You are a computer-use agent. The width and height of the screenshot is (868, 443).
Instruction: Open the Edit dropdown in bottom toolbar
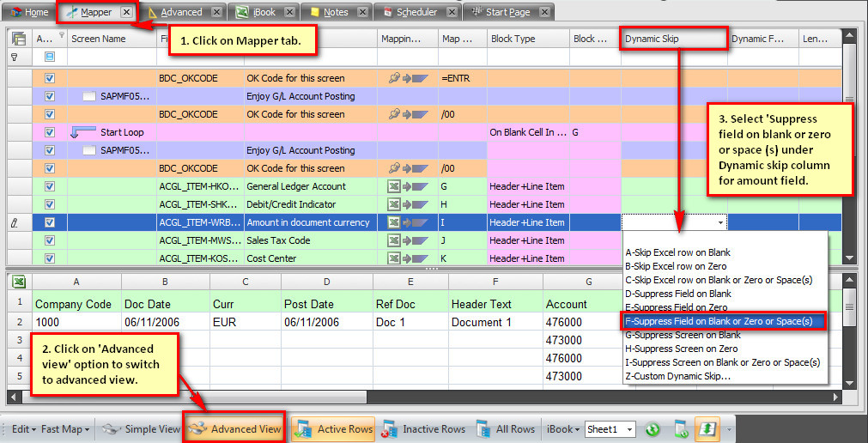(21, 429)
